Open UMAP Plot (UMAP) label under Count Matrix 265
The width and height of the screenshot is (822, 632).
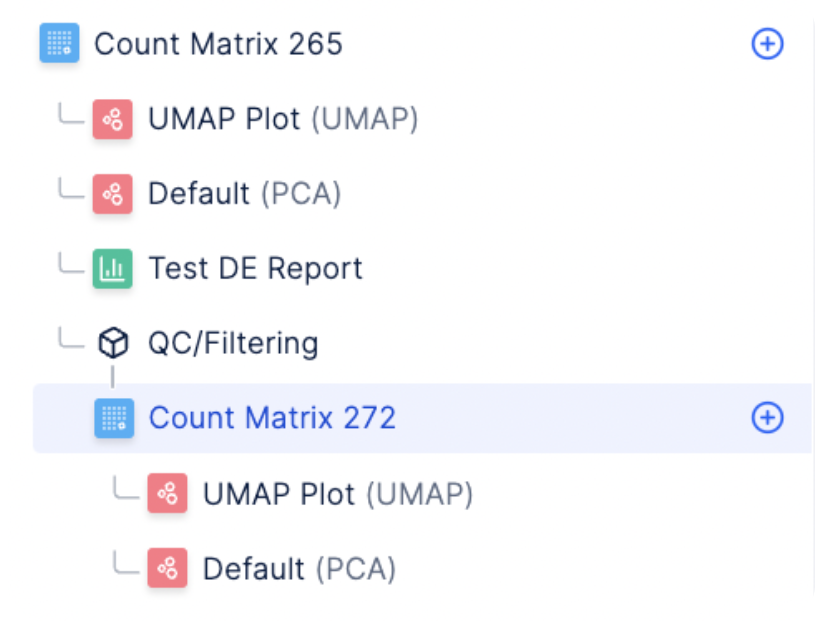283,119
